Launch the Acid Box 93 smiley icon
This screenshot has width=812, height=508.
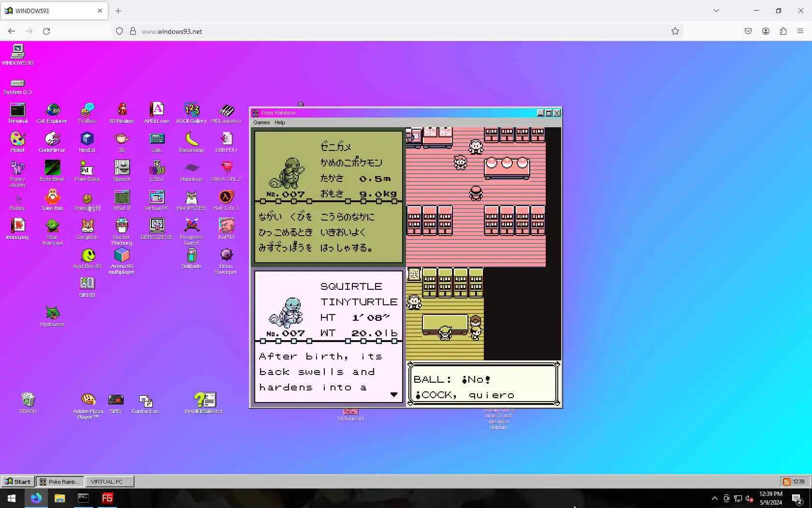point(87,258)
